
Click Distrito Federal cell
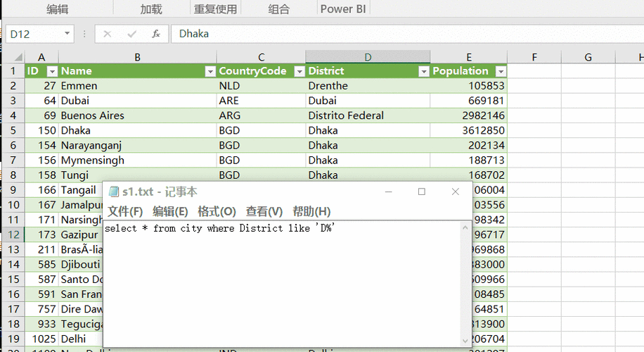pos(368,115)
